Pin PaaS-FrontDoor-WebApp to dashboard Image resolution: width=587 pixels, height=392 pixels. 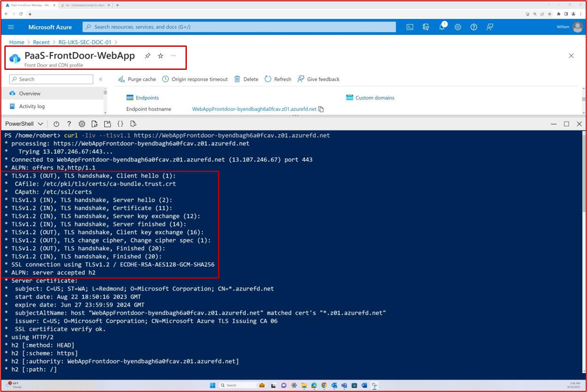click(148, 56)
